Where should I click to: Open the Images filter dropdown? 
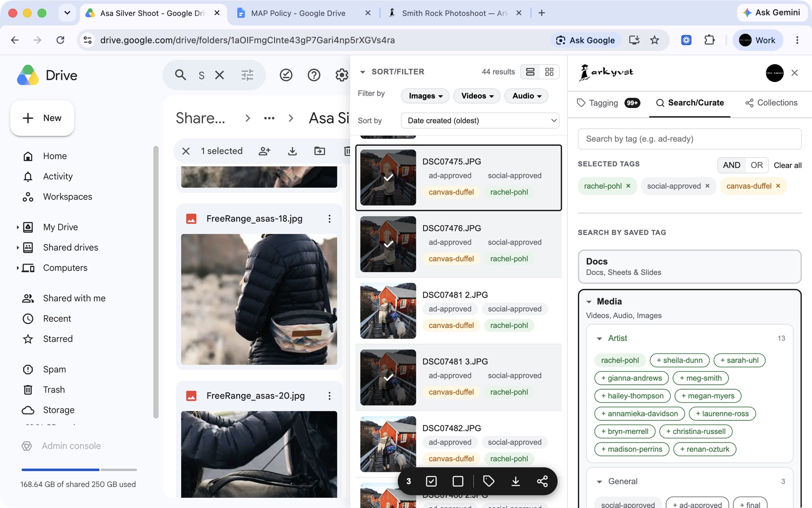[x=425, y=96]
